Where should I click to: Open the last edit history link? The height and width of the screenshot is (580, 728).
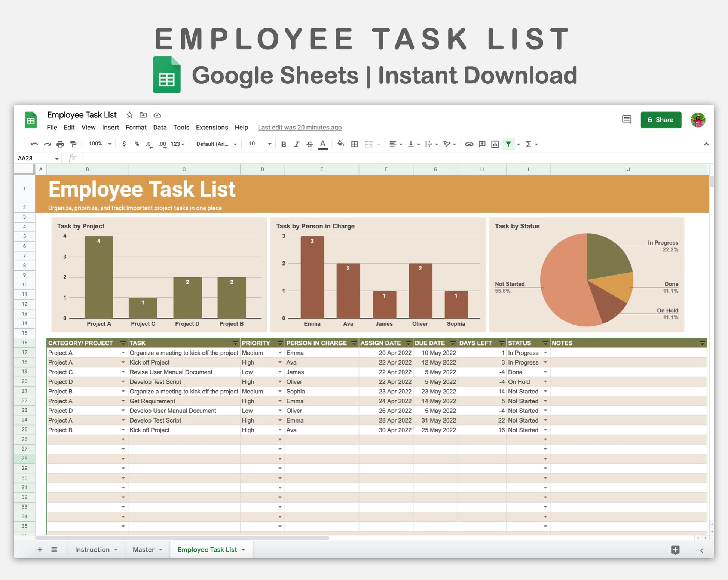click(x=300, y=127)
